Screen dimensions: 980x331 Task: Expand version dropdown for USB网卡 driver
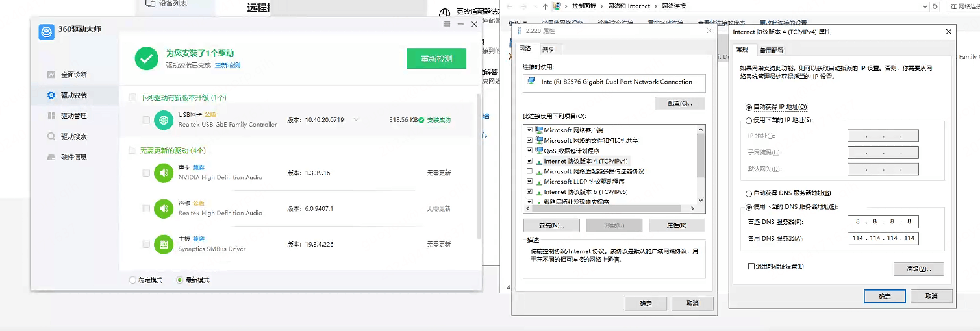pos(356,120)
